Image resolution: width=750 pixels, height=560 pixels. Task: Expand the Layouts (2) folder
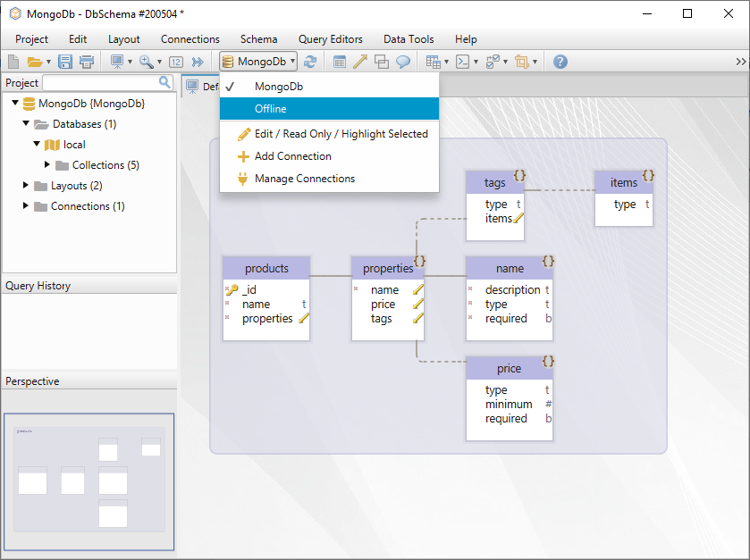[x=27, y=186]
